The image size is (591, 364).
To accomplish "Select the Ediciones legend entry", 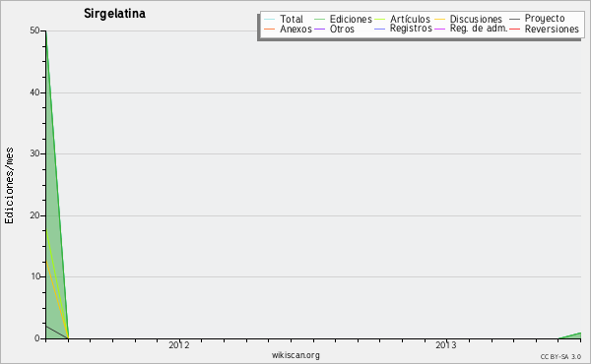I will [x=343, y=20].
